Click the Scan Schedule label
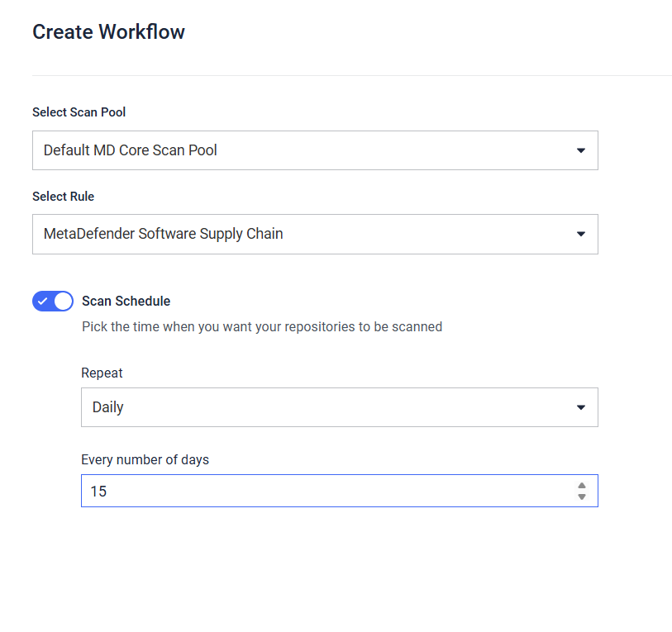Screen dimensions: 672x632 [x=126, y=302]
